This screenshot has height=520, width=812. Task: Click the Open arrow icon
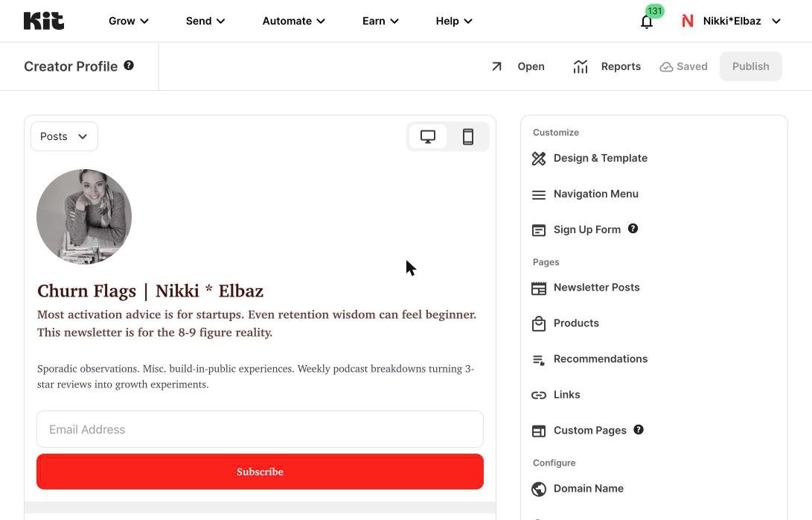click(496, 66)
